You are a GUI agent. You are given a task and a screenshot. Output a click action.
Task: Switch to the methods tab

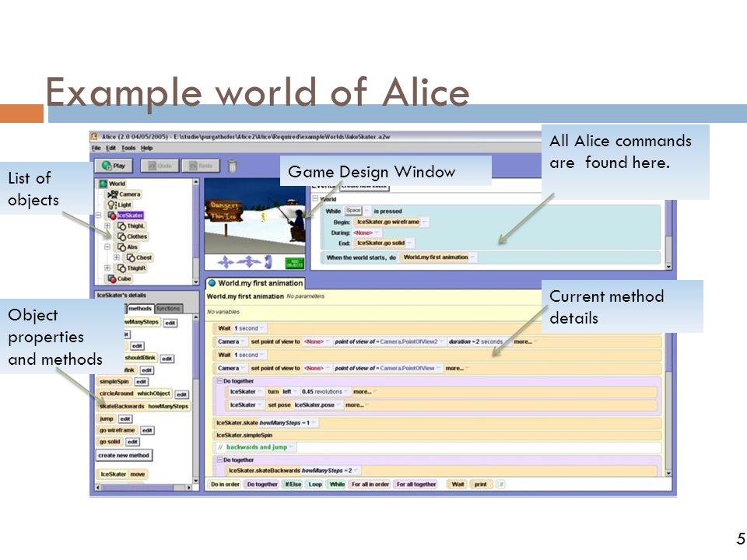[139, 309]
